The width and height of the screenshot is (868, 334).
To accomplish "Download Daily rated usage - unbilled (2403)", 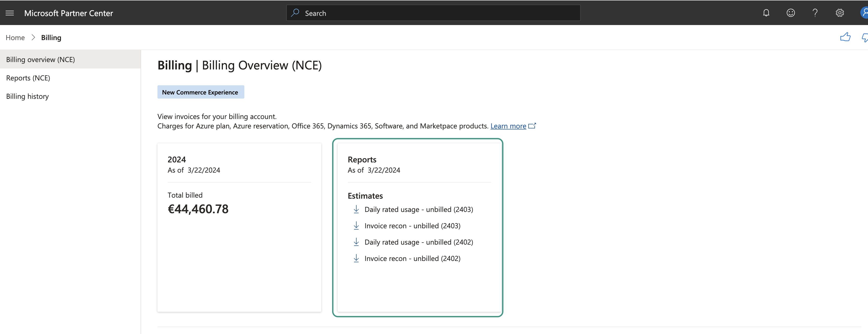I will [418, 209].
